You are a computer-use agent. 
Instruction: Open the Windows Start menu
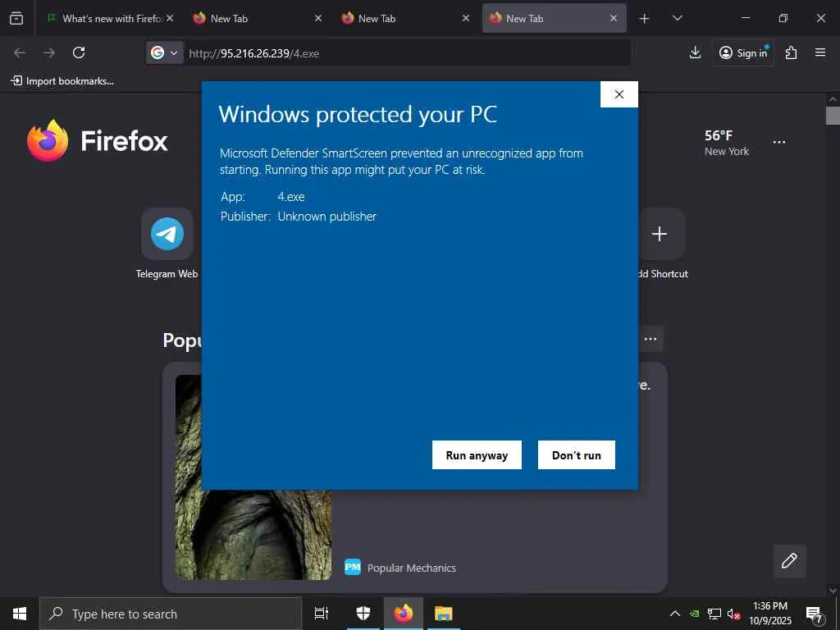click(x=20, y=614)
